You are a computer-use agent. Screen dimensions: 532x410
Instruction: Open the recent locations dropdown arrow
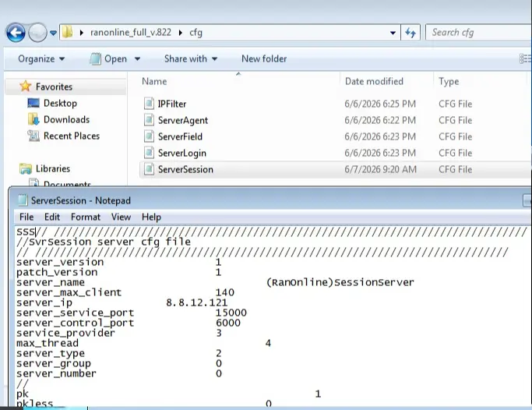(53, 33)
